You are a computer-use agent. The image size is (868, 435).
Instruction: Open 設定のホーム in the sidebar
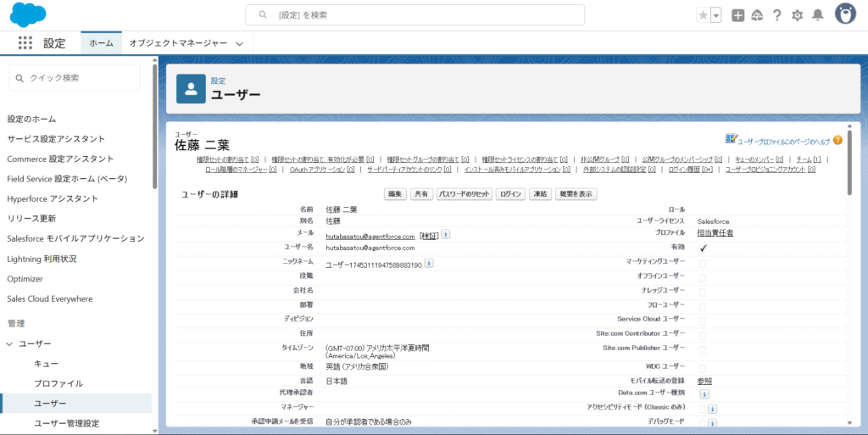[31, 119]
